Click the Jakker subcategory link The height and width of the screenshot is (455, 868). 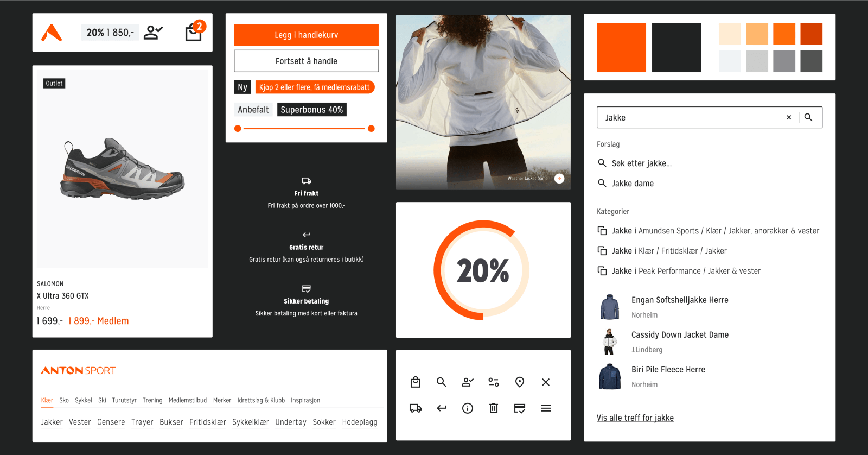[52, 422]
